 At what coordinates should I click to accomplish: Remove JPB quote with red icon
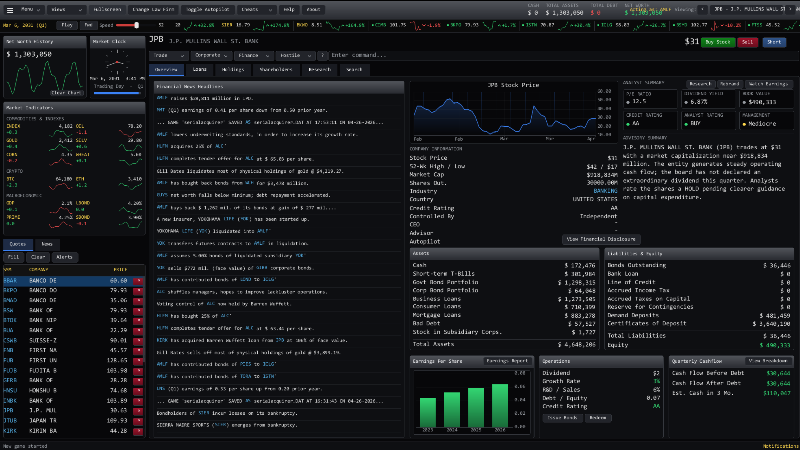coord(138,411)
